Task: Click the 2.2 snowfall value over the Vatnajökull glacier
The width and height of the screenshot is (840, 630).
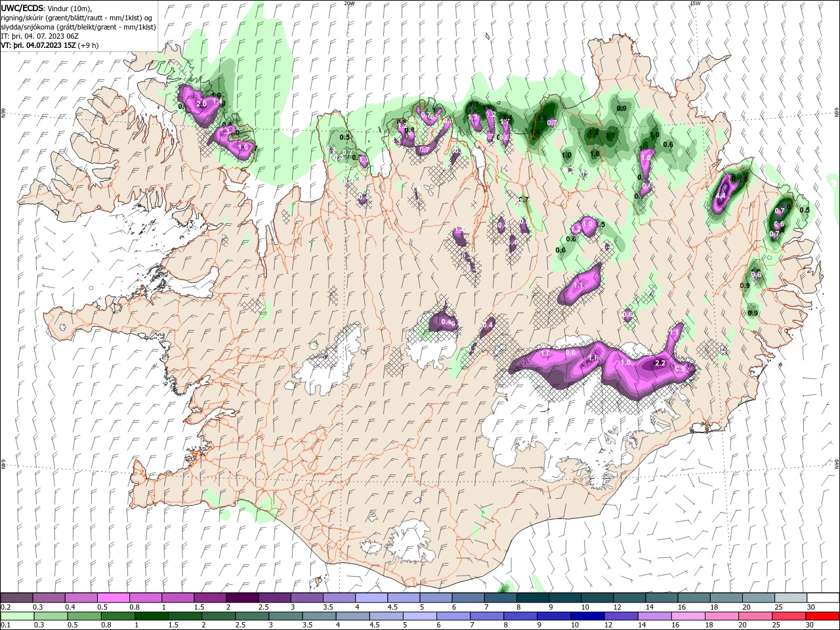Action: tap(661, 363)
